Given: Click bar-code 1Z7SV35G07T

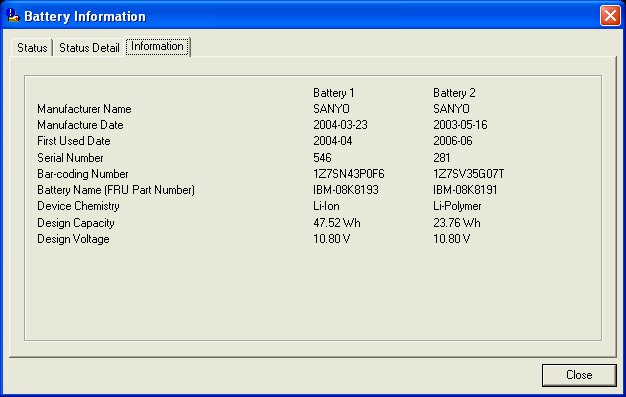Looking at the screenshot, I should (469, 174).
